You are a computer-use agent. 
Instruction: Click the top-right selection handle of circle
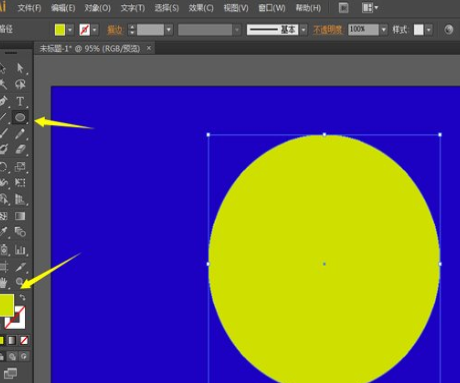point(440,135)
